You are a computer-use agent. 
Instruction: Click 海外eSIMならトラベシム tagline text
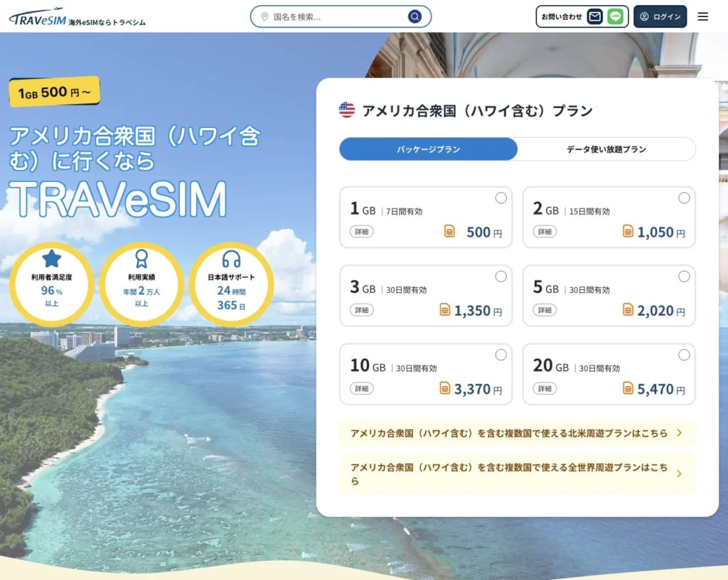107,22
